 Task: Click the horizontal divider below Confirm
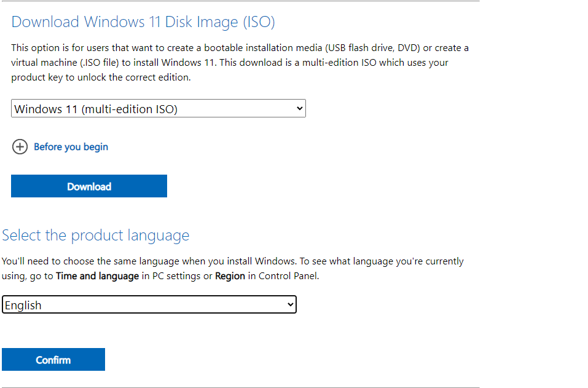[x=240, y=387]
